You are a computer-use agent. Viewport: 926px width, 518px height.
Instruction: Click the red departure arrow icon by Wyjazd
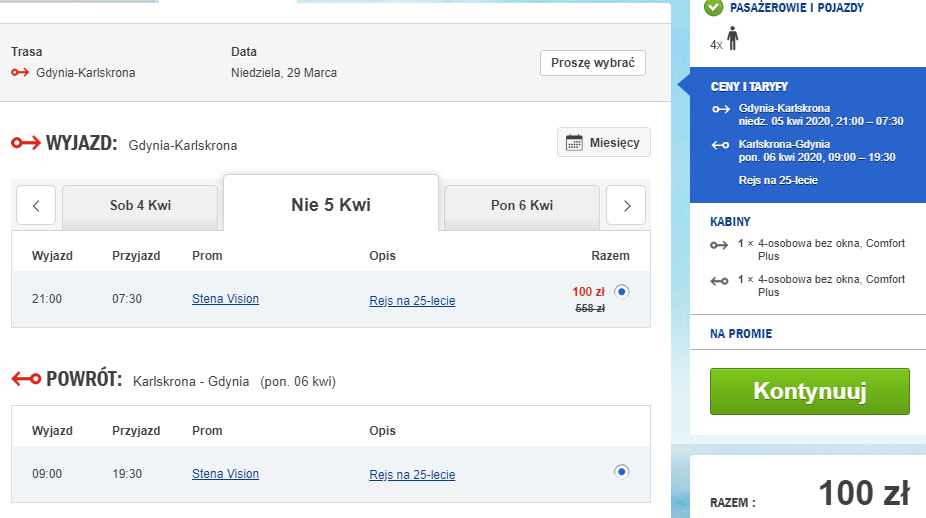25,143
